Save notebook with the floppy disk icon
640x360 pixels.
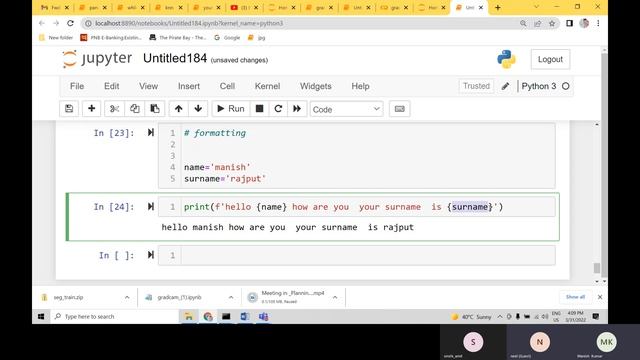(69, 109)
